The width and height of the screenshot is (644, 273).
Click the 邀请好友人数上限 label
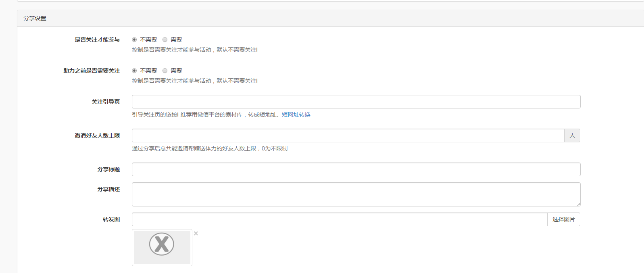click(x=97, y=135)
